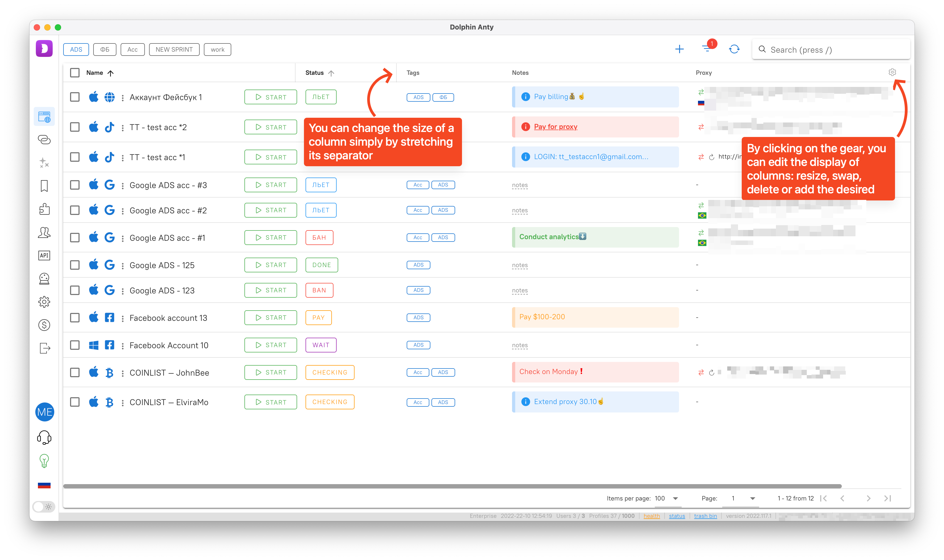Start the Аккаунт Фейсбук 1 profile
The height and width of the screenshot is (560, 944).
click(271, 97)
